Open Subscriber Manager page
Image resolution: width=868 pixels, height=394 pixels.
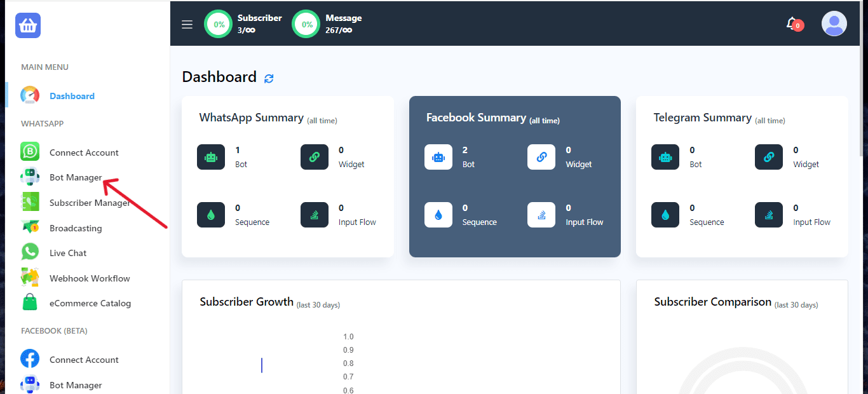[x=90, y=203]
